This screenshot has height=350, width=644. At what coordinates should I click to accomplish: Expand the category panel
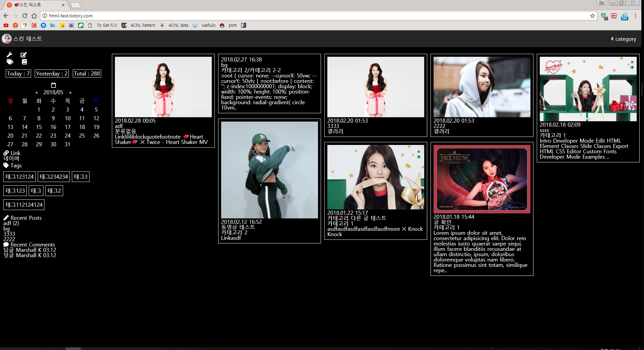[x=623, y=39]
